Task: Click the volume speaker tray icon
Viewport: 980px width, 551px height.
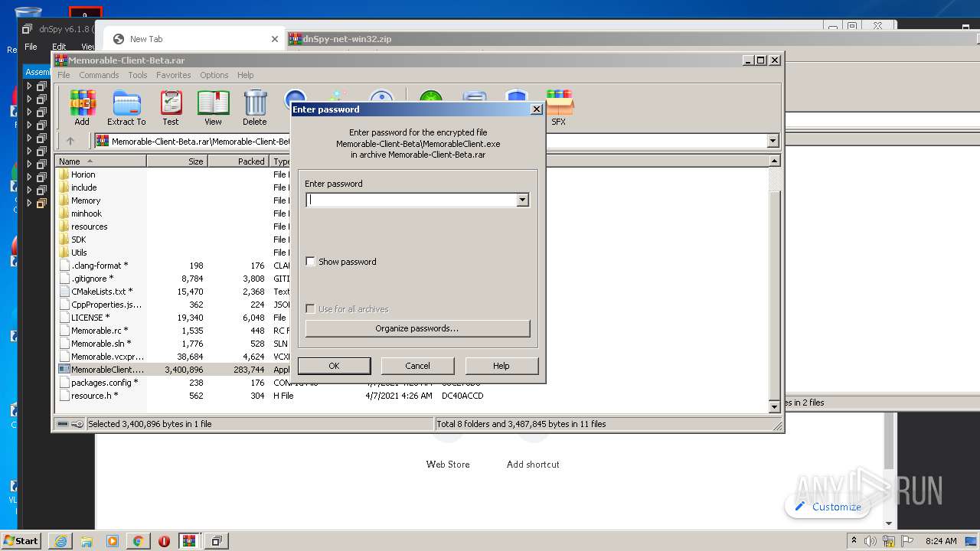Action: click(x=871, y=541)
